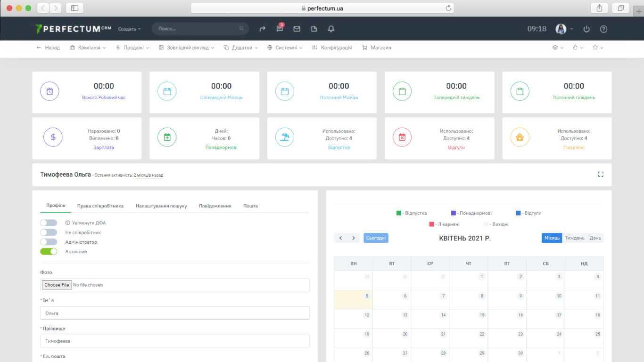This screenshot has width=644, height=362.
Task: Turn off the Активний toggle
Action: coord(49,251)
